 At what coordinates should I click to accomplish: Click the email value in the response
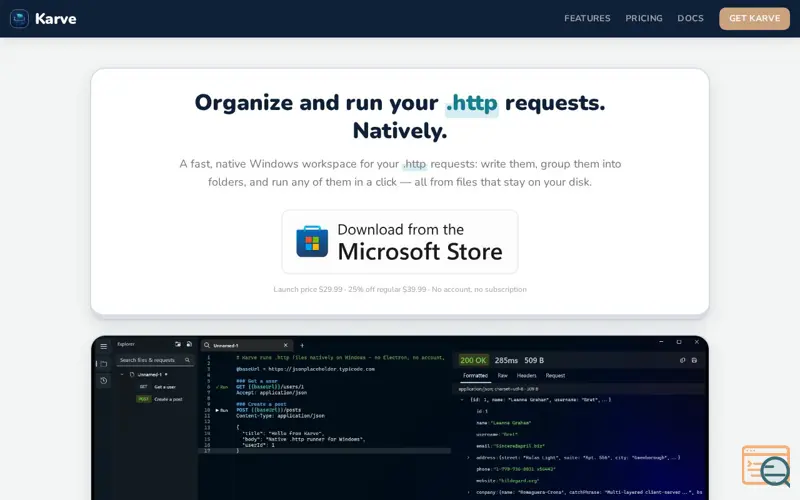point(519,446)
